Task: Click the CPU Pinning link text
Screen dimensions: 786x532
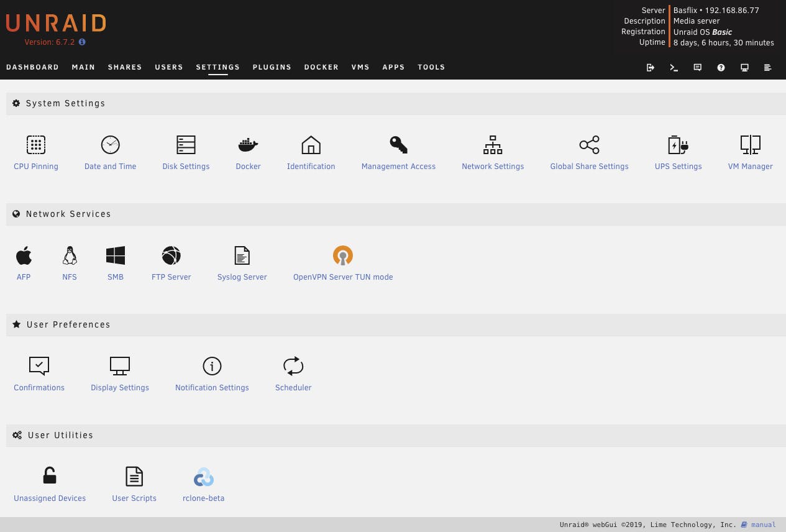Action: 36,167
